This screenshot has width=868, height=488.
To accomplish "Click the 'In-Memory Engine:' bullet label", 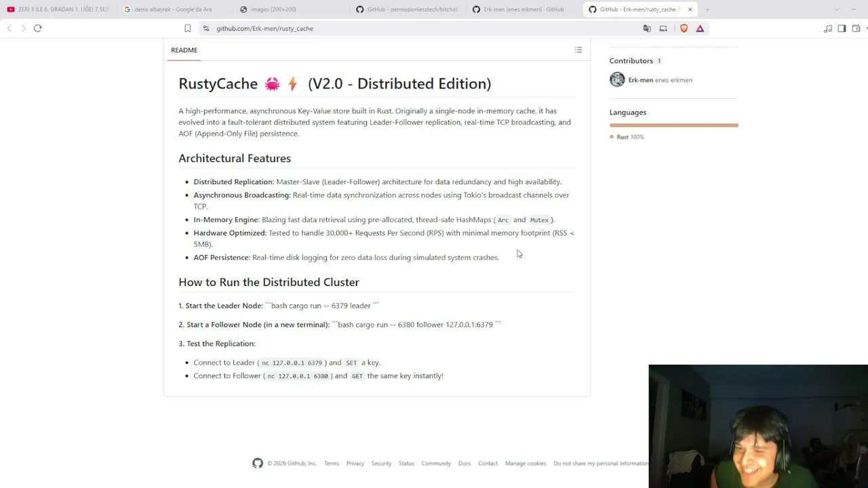I will (226, 220).
